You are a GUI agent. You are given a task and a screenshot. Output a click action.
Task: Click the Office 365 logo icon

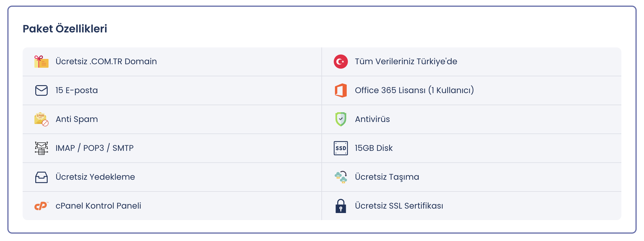(341, 90)
